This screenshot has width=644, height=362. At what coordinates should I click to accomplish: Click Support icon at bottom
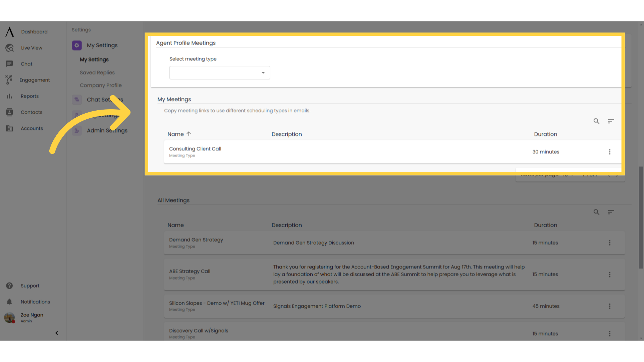[x=9, y=286]
